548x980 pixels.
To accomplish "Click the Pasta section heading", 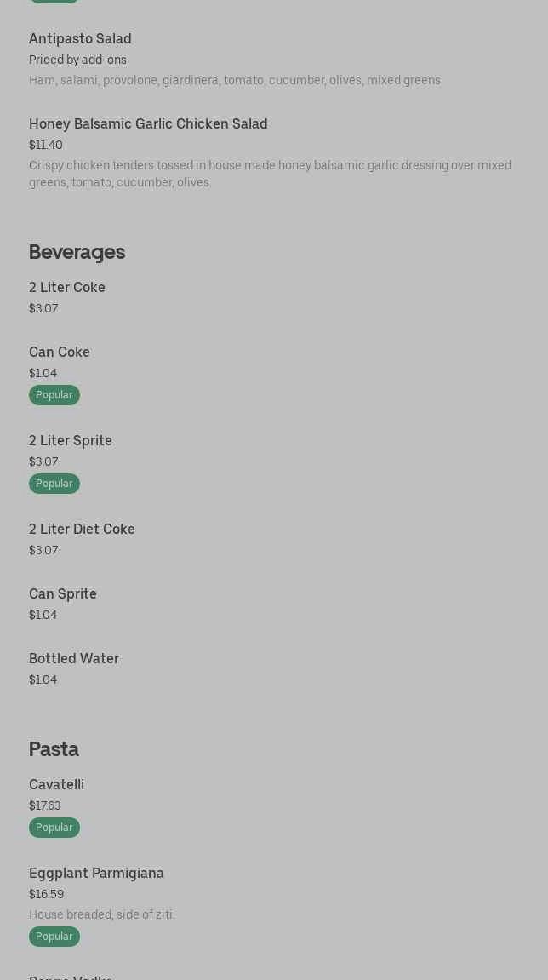I will click(54, 749).
